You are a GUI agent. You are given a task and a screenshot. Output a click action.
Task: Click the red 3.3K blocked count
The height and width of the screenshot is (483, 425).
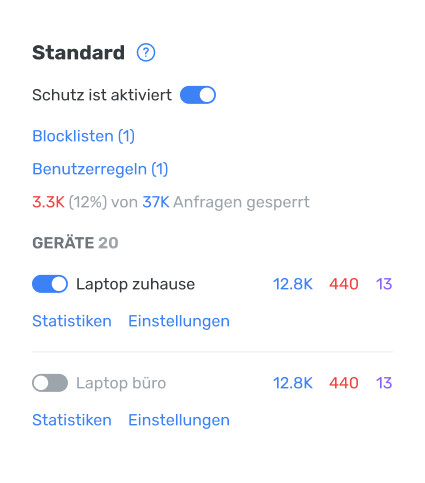point(48,202)
